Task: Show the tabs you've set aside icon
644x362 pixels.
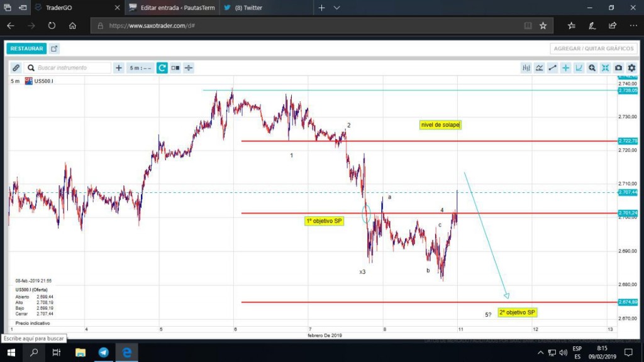Action: [8, 8]
